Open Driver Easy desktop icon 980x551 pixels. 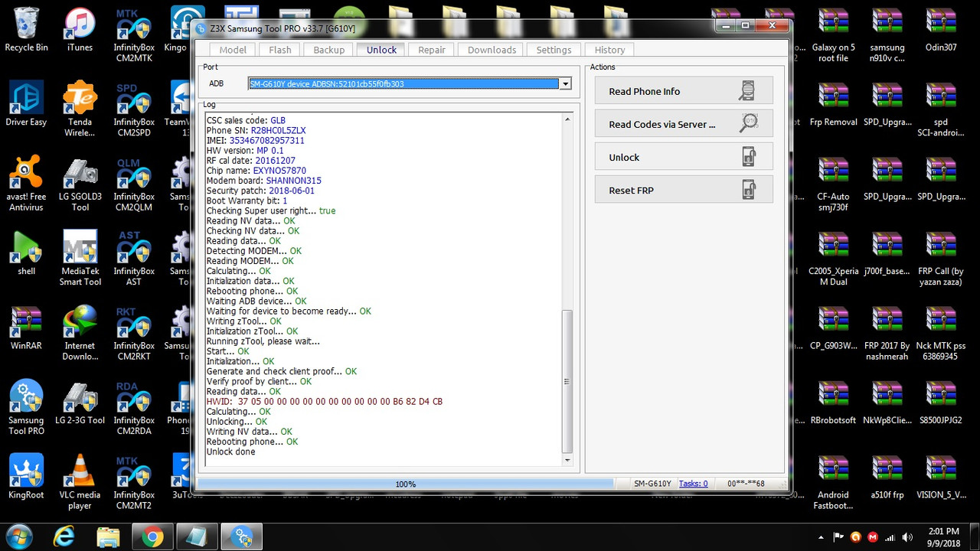(x=26, y=105)
